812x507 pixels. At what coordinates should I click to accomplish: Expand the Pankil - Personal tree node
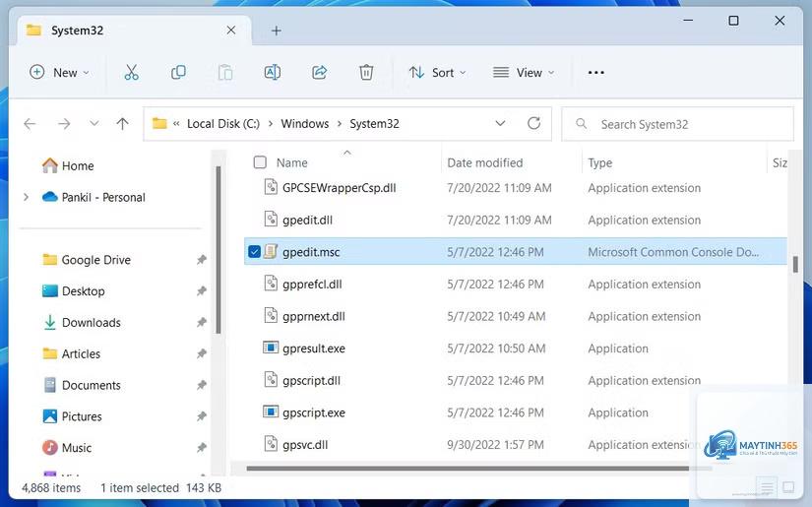pyautogui.click(x=26, y=197)
